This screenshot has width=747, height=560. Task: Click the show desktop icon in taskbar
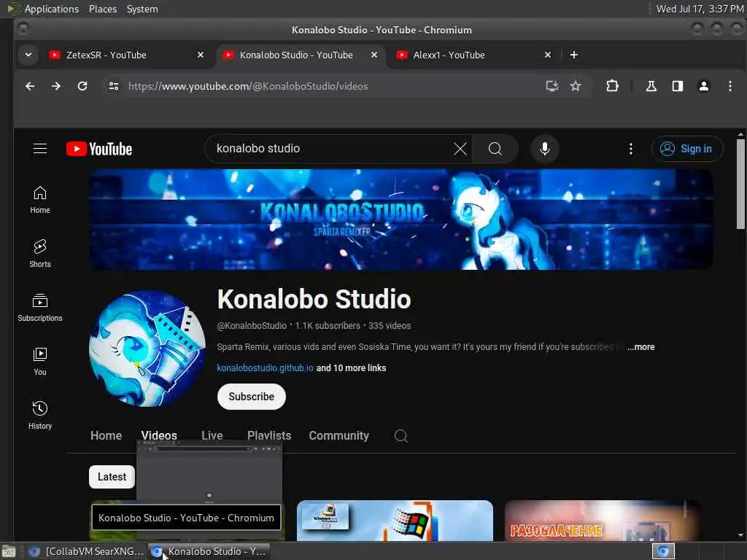(9, 552)
